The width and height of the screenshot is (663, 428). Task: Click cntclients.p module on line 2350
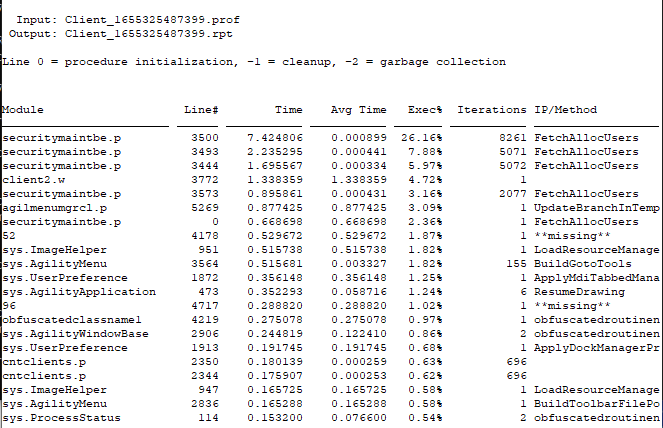(x=44, y=362)
